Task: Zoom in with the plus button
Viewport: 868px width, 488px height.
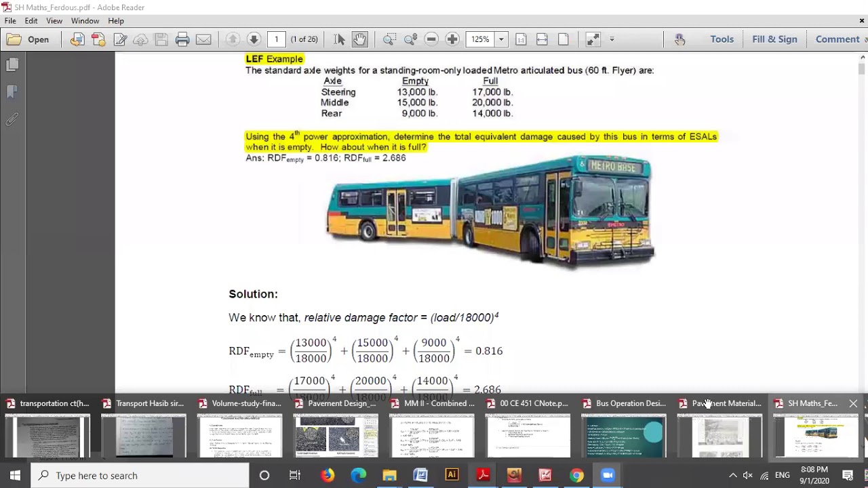Action: [452, 39]
